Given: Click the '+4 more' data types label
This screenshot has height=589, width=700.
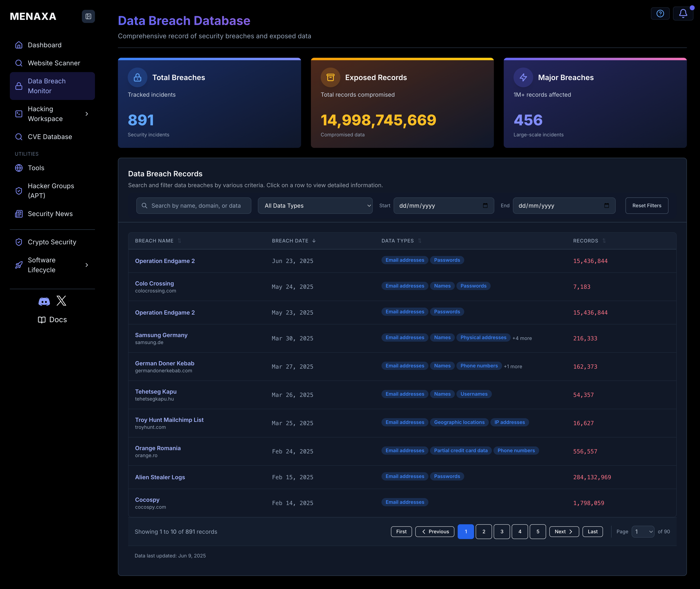Looking at the screenshot, I should 522,338.
